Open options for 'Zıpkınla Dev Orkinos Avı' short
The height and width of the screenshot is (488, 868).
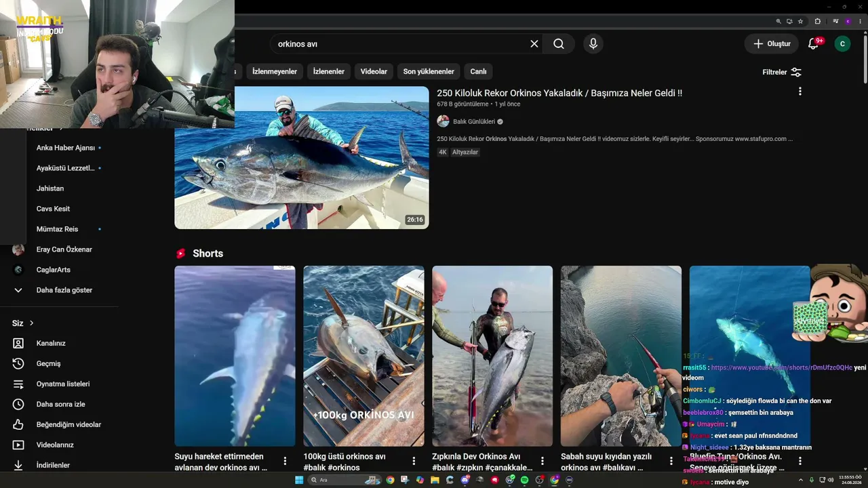542,461
